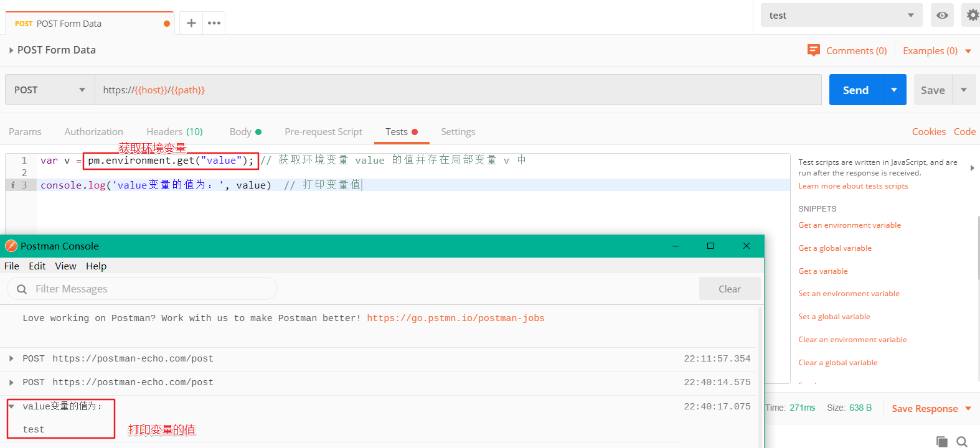This screenshot has height=448, width=980.
Task: Insert Get a global variable snippet
Action: point(835,248)
